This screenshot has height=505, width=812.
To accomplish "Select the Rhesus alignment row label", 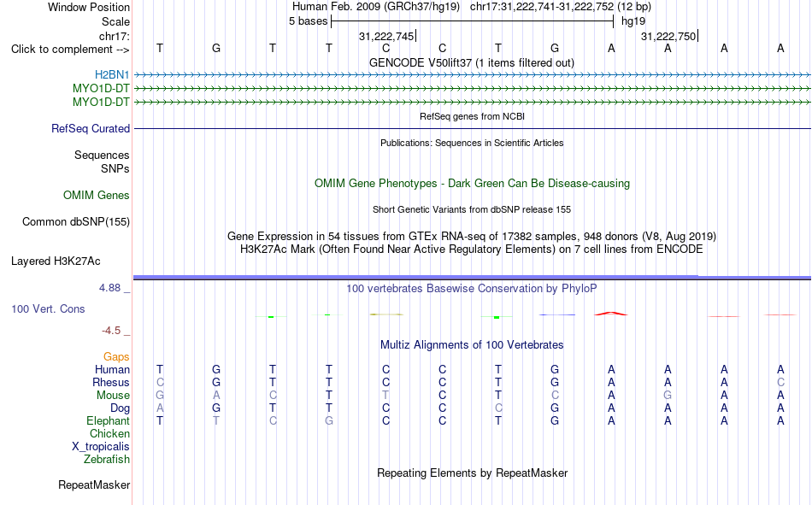I will [111, 382].
